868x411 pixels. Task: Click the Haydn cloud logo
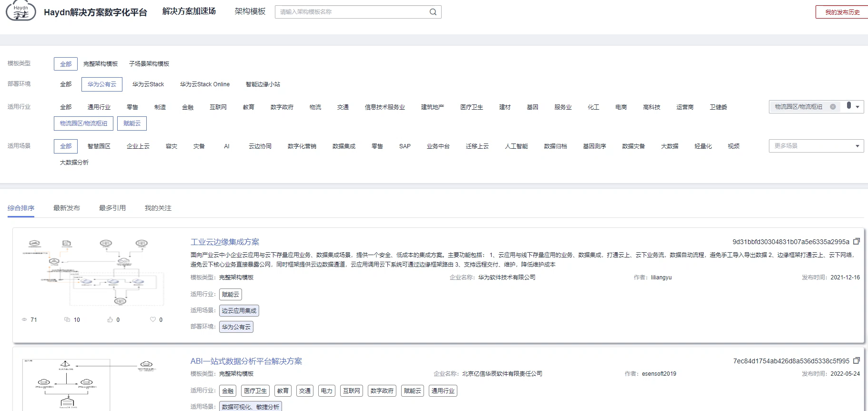20,10
